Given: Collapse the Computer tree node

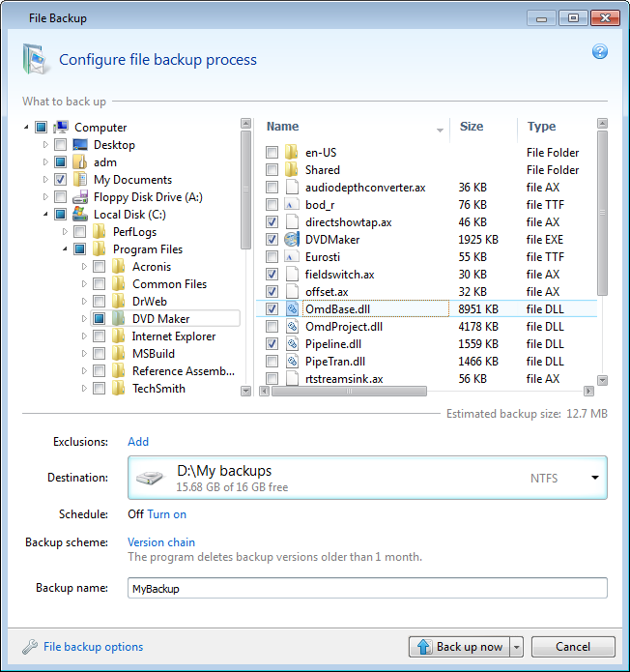Looking at the screenshot, I should (x=26, y=127).
